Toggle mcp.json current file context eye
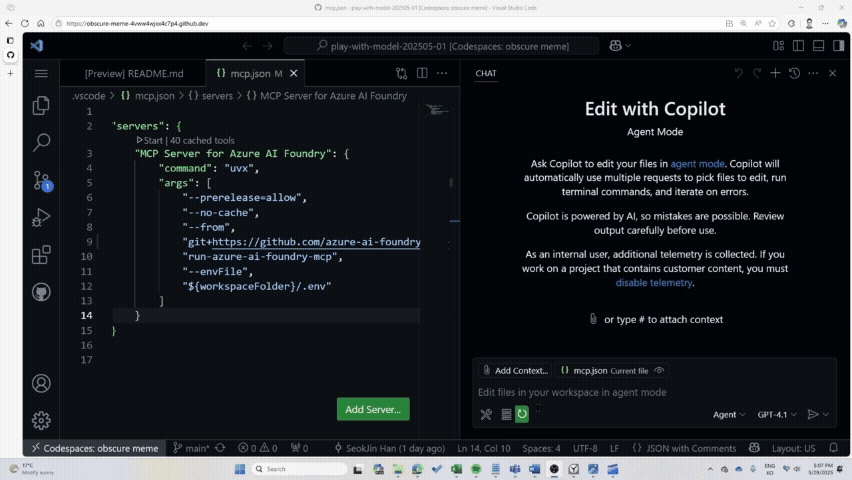 (x=659, y=371)
